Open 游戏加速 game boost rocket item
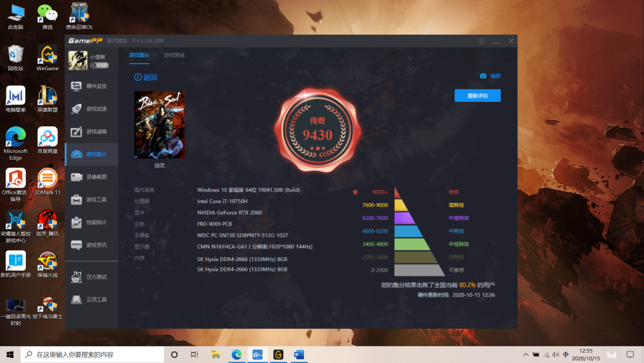Image resolution: width=644 pixels, height=363 pixels. (91, 108)
